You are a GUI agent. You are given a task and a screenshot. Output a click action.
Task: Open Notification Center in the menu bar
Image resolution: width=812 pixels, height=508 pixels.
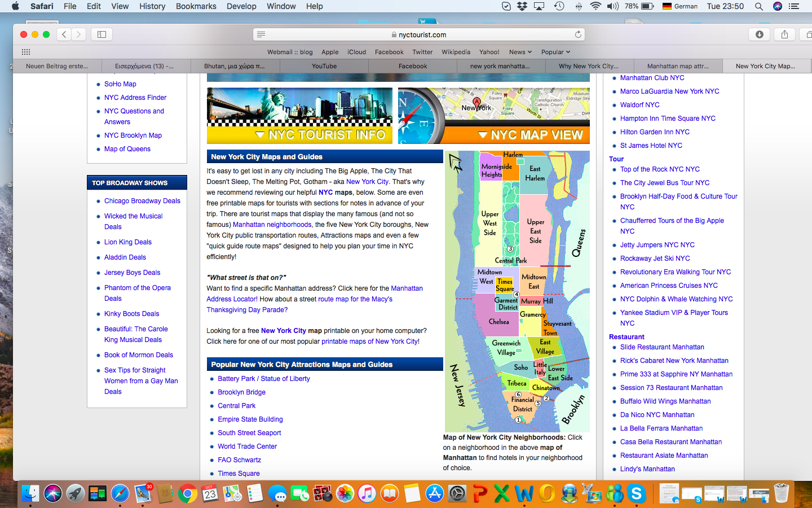[794, 6]
